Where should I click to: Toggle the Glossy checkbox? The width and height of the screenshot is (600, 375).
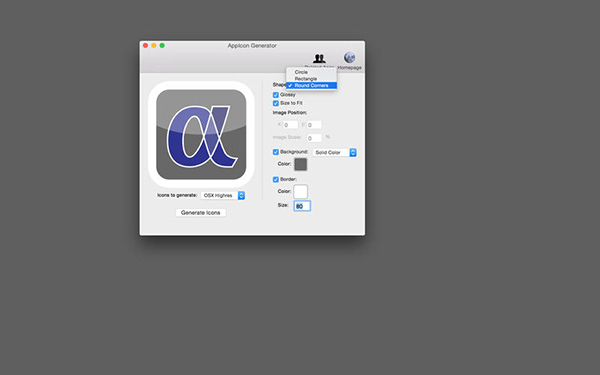pyautogui.click(x=276, y=95)
